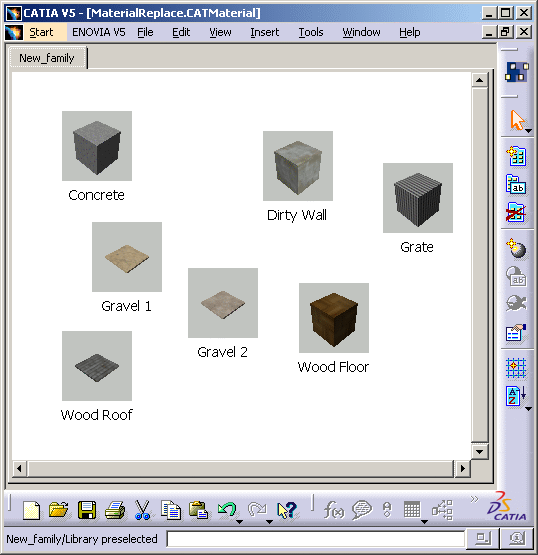Click the New Material sphere icon
This screenshot has width=538, height=555.
[516, 248]
